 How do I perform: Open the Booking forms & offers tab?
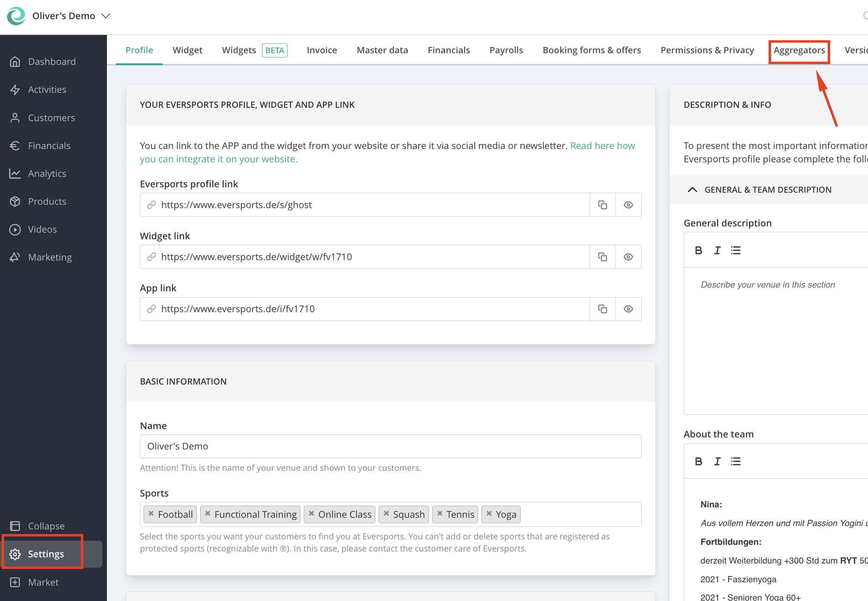592,50
